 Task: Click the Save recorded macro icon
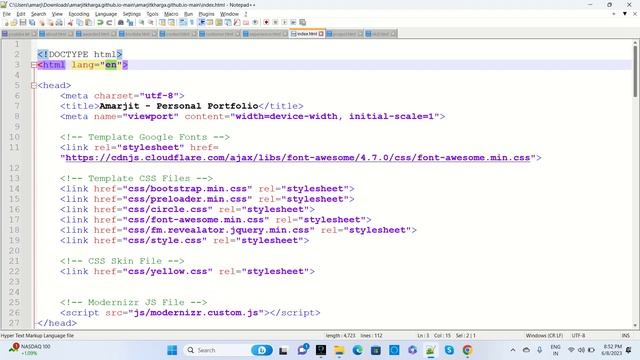pyautogui.click(x=302, y=22)
